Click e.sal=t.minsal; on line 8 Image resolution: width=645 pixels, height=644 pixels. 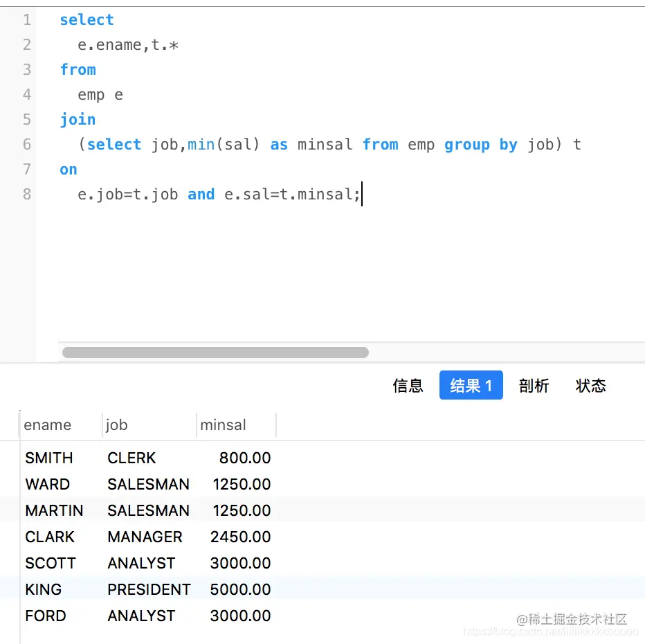point(292,194)
